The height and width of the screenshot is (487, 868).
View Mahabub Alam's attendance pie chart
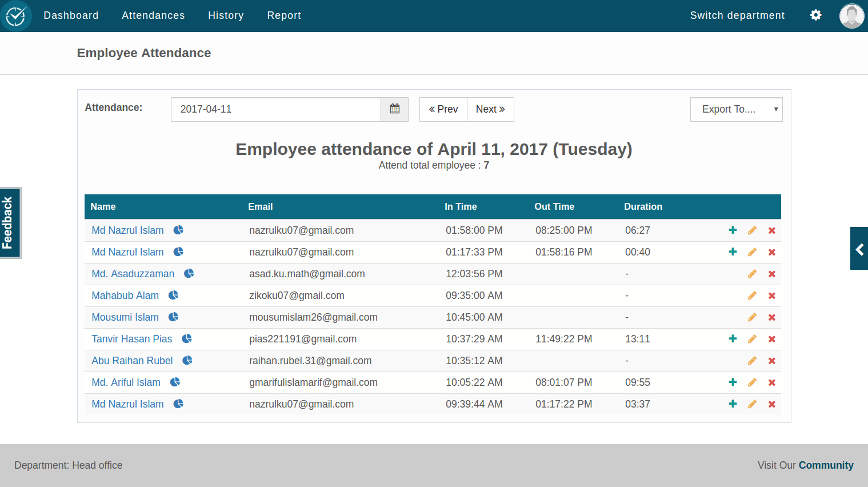(173, 294)
